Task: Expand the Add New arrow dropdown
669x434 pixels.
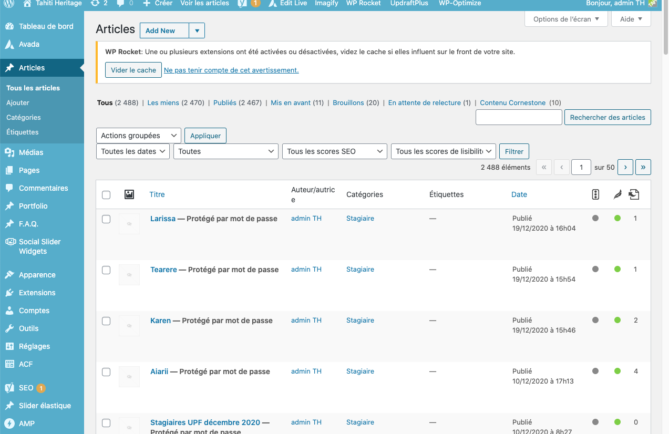Action: pos(197,31)
